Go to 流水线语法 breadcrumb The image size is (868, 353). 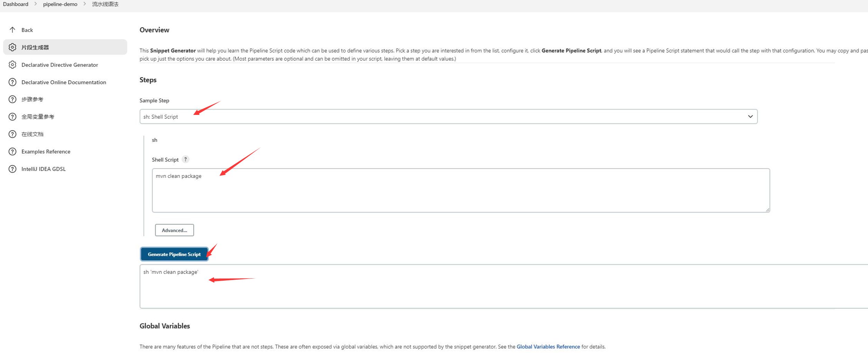[x=105, y=4]
